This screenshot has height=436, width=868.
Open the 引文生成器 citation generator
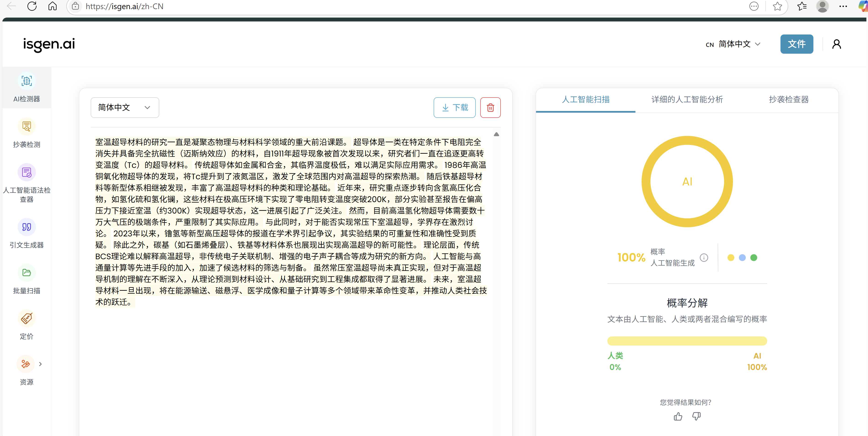click(27, 227)
